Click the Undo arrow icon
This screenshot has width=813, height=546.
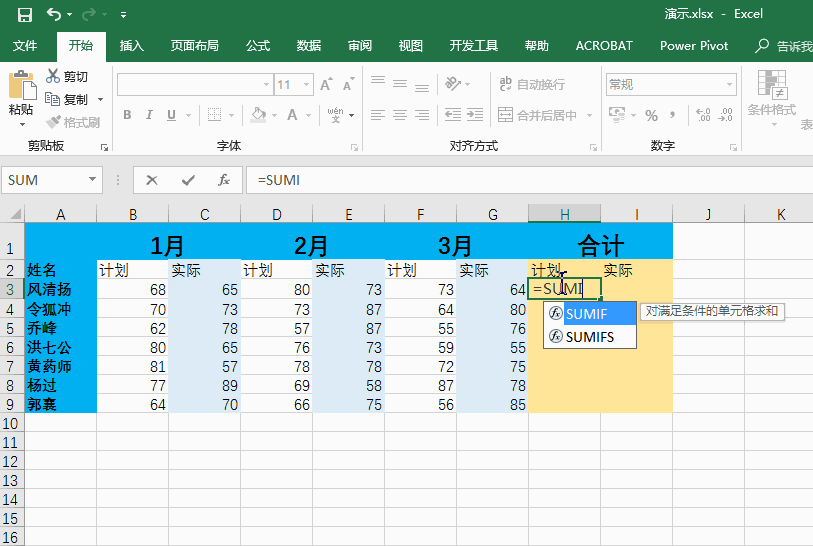54,14
